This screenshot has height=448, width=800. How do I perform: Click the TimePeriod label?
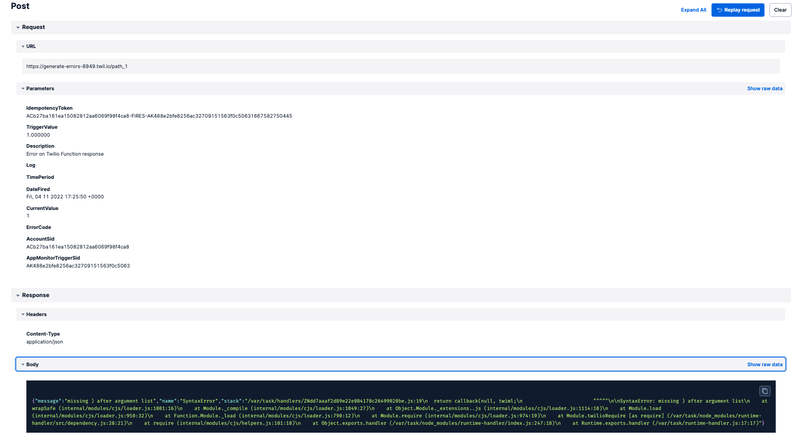click(x=40, y=177)
